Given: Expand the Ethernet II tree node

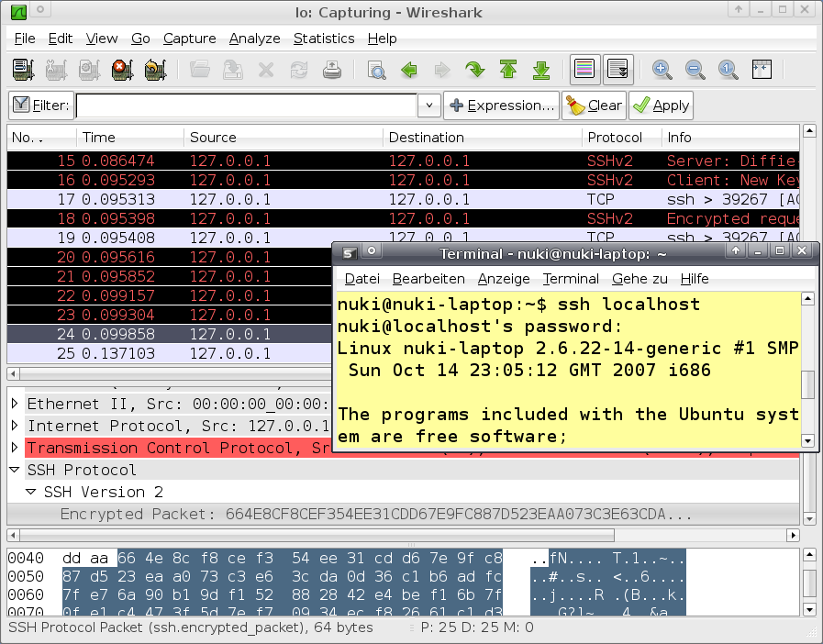Looking at the screenshot, I should (x=15, y=403).
